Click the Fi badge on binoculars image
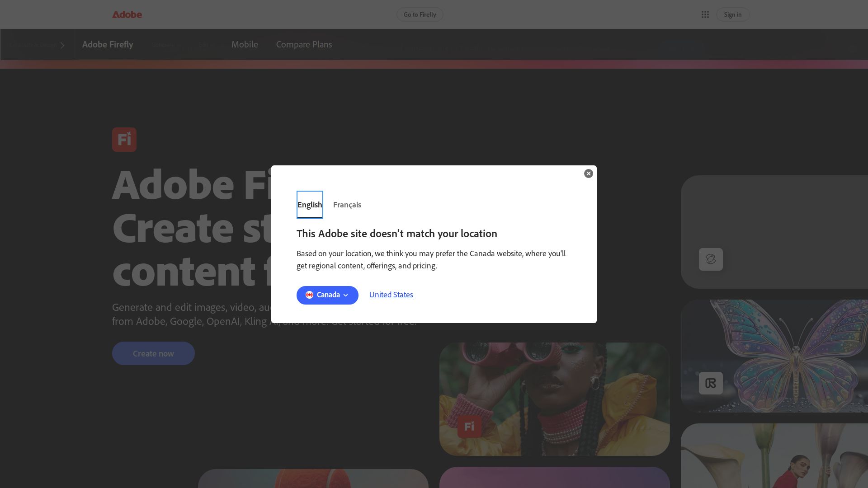This screenshot has height=488, width=868. [x=469, y=426]
